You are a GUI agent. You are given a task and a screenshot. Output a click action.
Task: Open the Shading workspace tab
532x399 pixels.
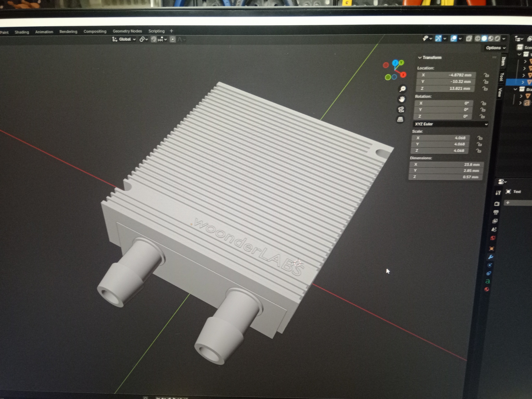[22, 32]
